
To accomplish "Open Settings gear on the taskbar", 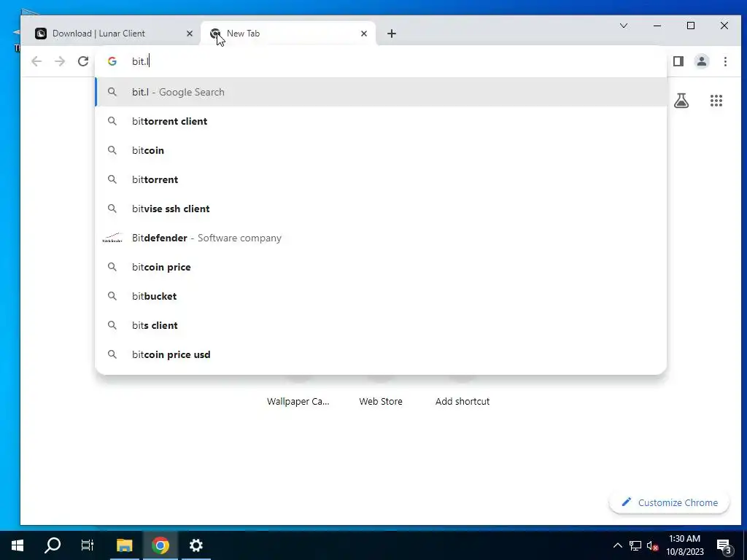I will coord(196,545).
